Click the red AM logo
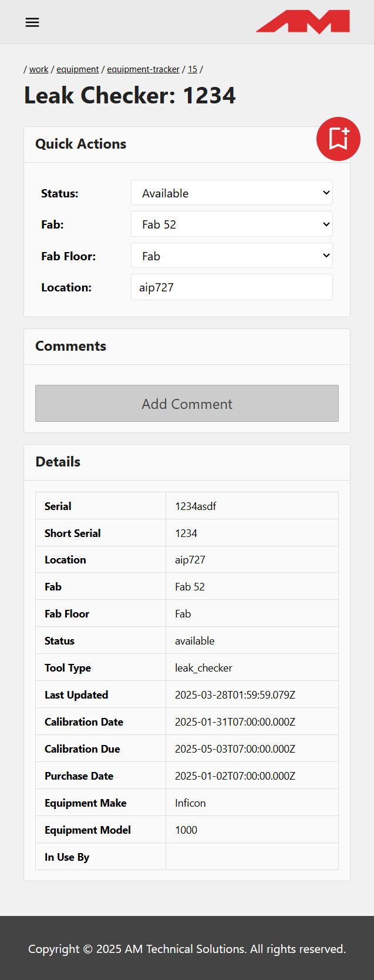The width and height of the screenshot is (374, 980). click(302, 22)
